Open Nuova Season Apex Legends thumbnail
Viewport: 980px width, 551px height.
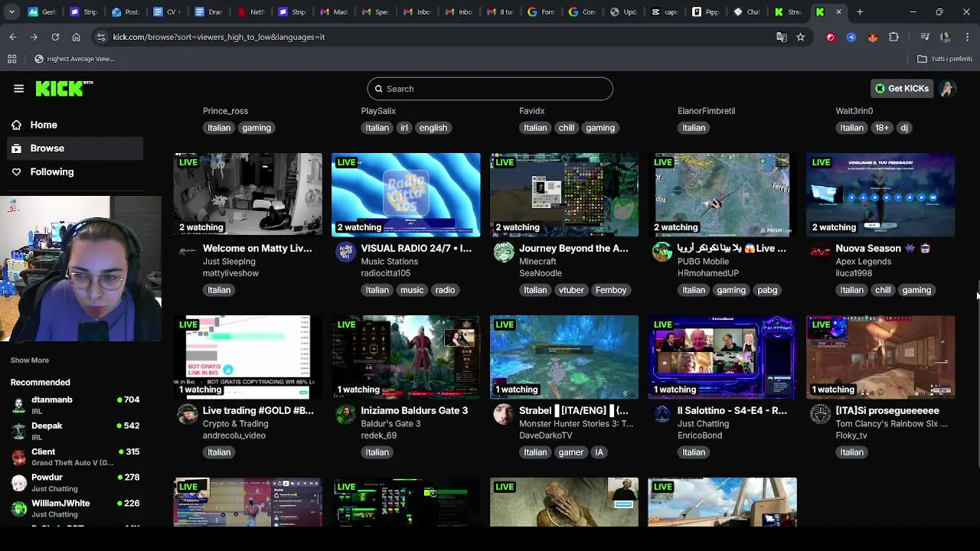pyautogui.click(x=880, y=195)
